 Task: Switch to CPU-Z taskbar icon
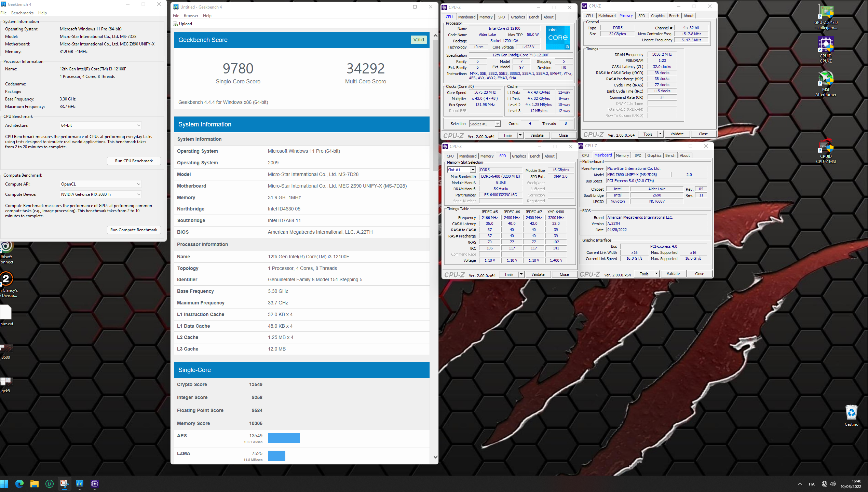[x=95, y=484]
